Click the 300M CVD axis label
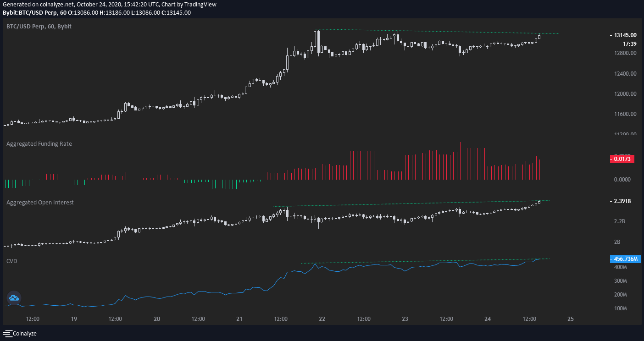This screenshot has width=644, height=341. [621, 280]
